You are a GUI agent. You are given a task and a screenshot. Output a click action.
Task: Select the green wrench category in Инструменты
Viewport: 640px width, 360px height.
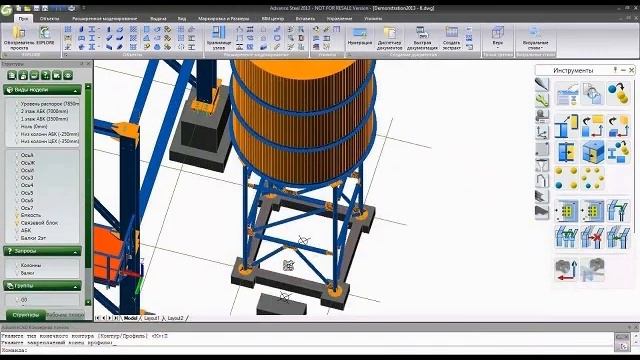click(542, 100)
